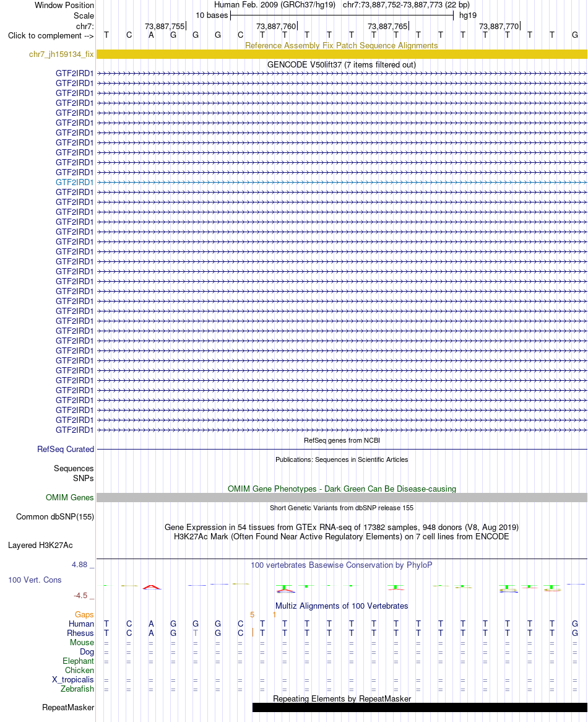The height and width of the screenshot is (722, 588).
Task: Select the Rhesus alignment row label
Action: point(80,633)
